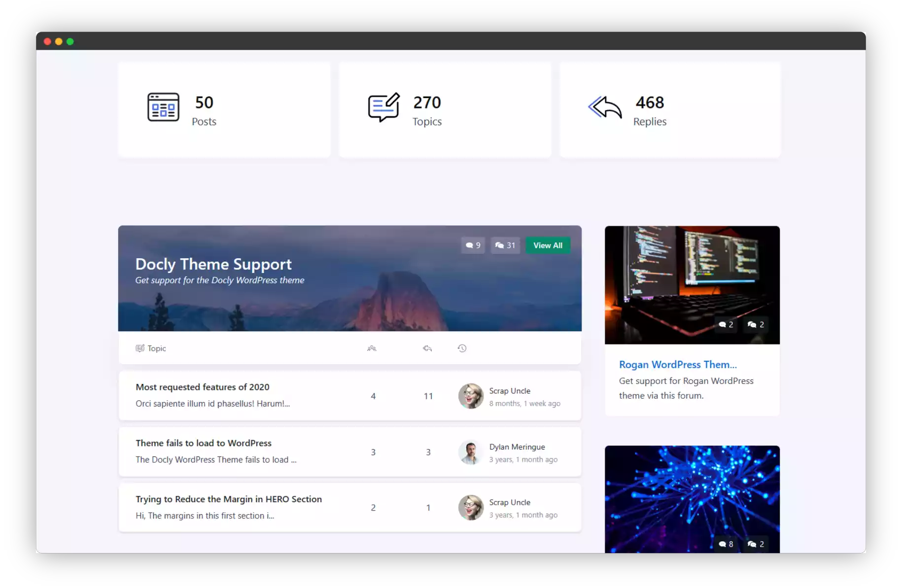Click voices count 4 on Most requested features row
The height and width of the screenshot is (588, 902).
click(373, 396)
